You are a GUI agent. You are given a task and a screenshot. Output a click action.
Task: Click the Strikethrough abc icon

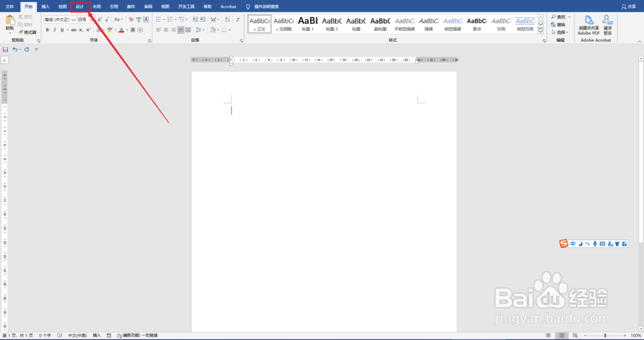(x=73, y=30)
